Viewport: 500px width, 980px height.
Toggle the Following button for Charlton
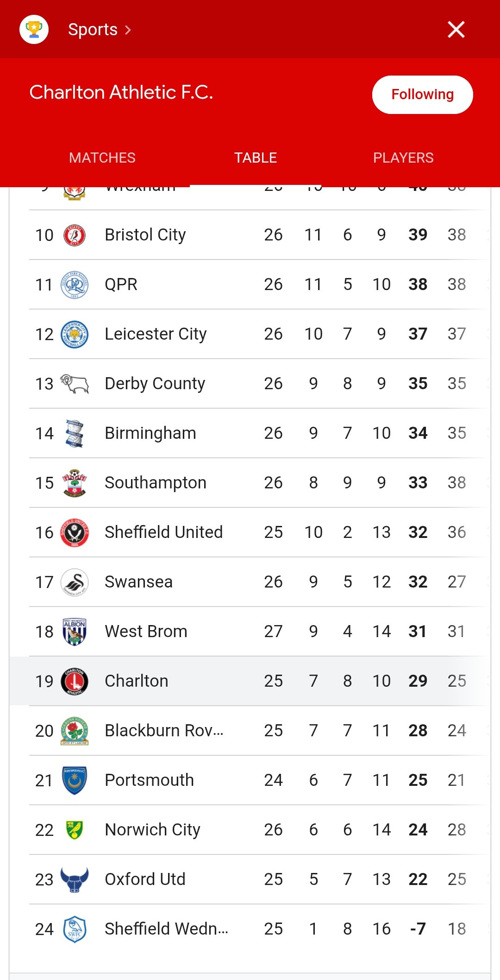(422, 95)
